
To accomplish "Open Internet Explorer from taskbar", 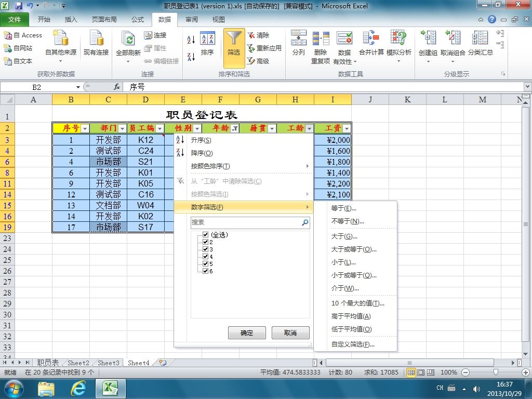I will point(78,388).
